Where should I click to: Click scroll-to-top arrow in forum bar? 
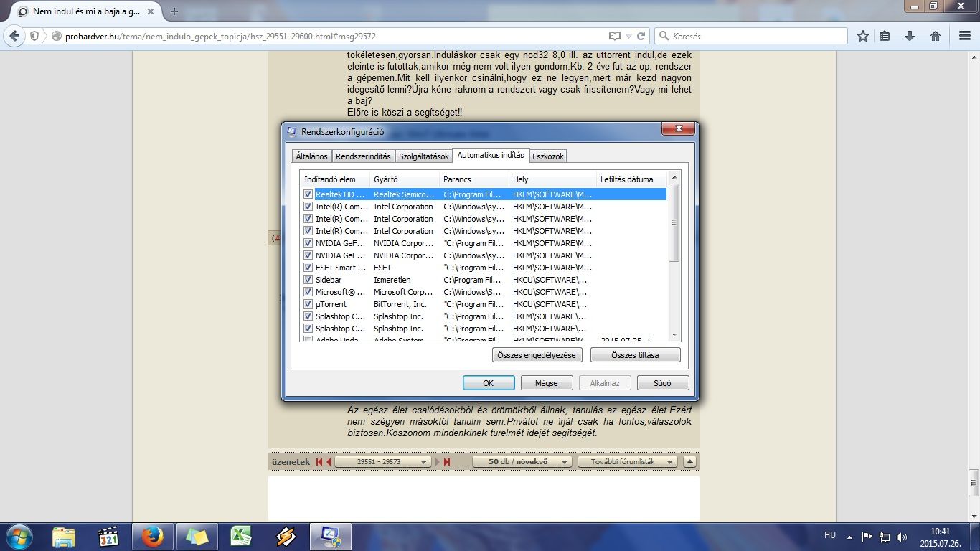pos(689,462)
